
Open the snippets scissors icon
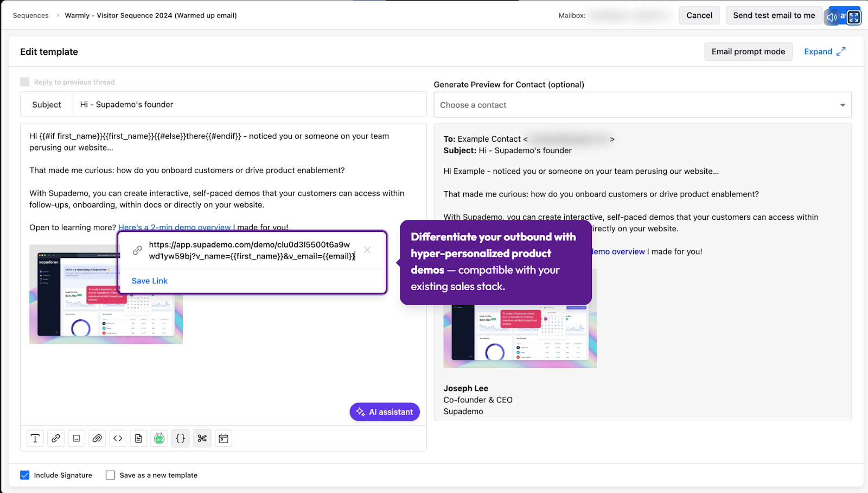click(x=202, y=438)
